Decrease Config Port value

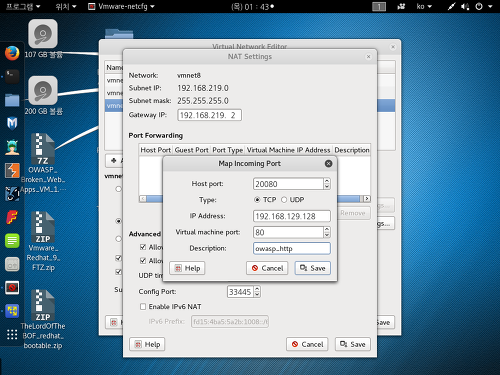pyautogui.click(x=257, y=295)
